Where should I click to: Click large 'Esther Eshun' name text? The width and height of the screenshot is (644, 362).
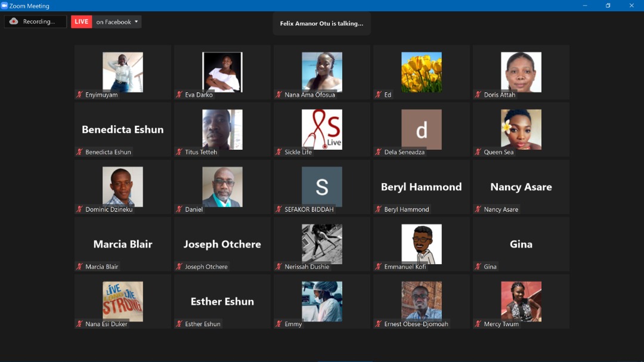click(222, 301)
